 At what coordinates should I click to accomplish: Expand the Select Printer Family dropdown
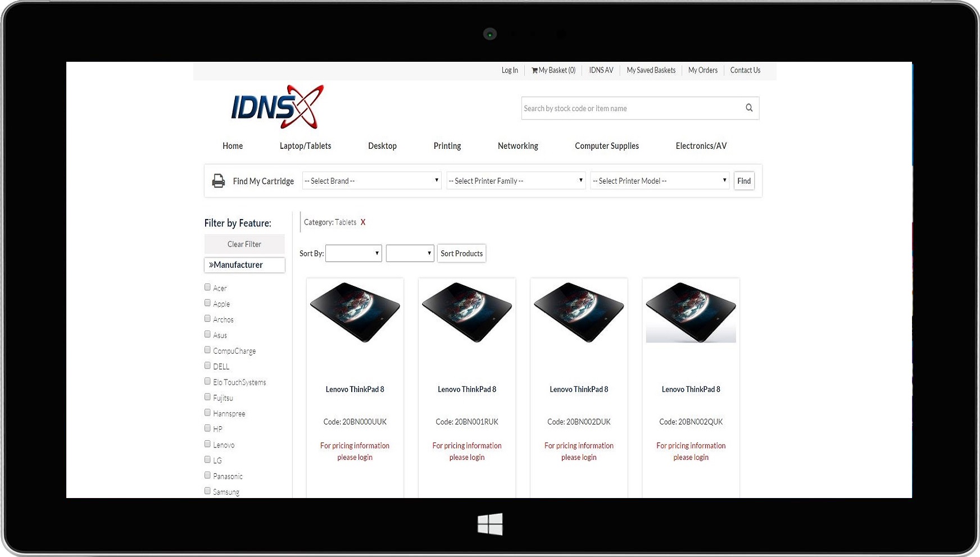point(515,181)
